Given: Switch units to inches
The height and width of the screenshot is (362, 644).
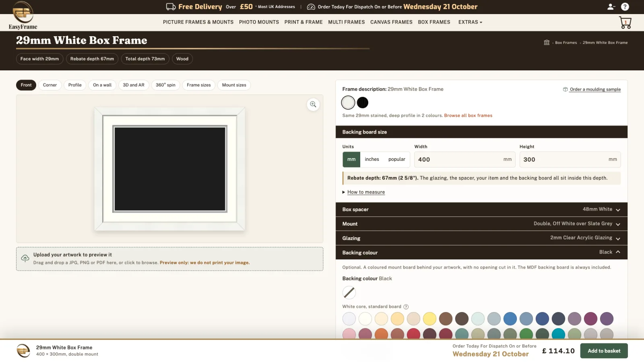Looking at the screenshot, I should tap(372, 159).
